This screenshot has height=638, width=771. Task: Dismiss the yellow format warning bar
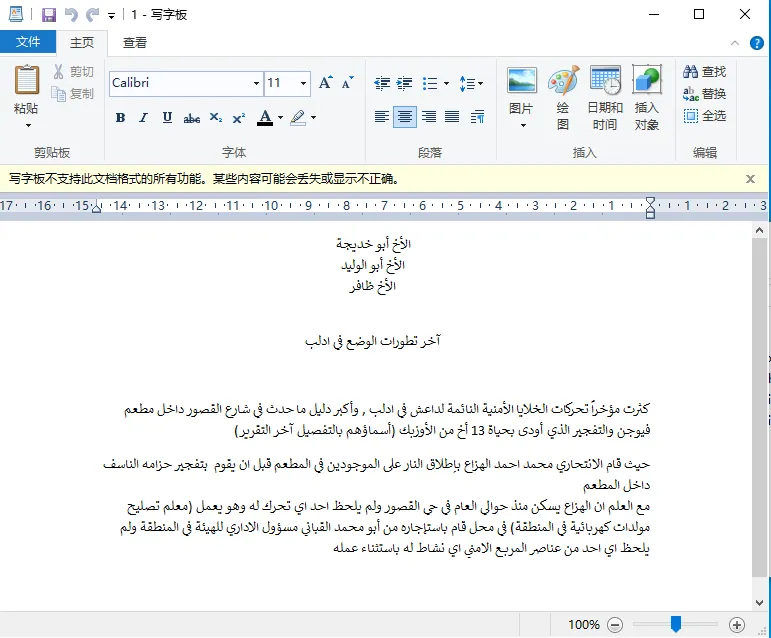click(x=751, y=179)
